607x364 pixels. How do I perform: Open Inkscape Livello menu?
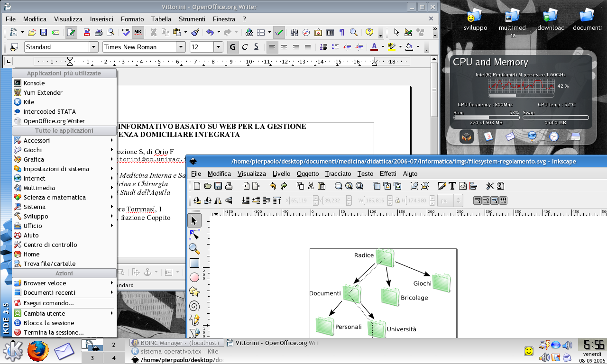pos(282,174)
